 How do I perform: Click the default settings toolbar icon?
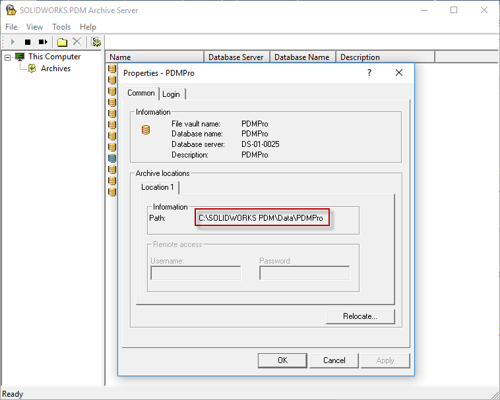point(96,42)
